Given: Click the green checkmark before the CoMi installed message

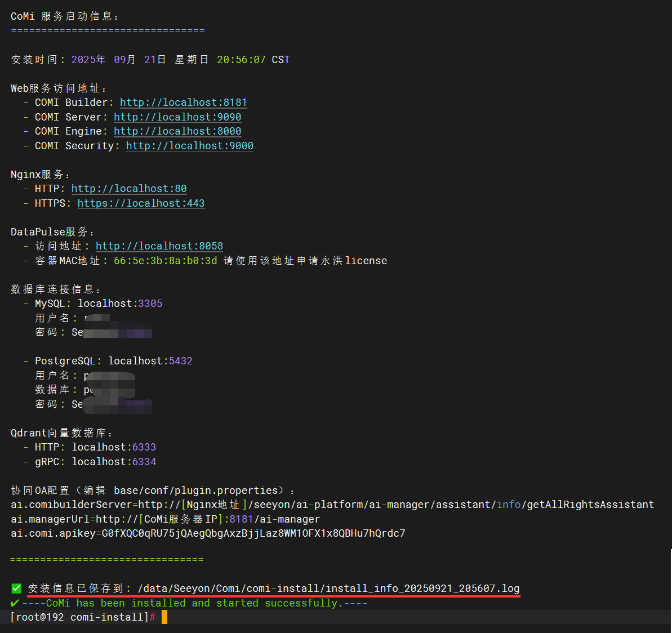Looking at the screenshot, I should click(15, 603).
